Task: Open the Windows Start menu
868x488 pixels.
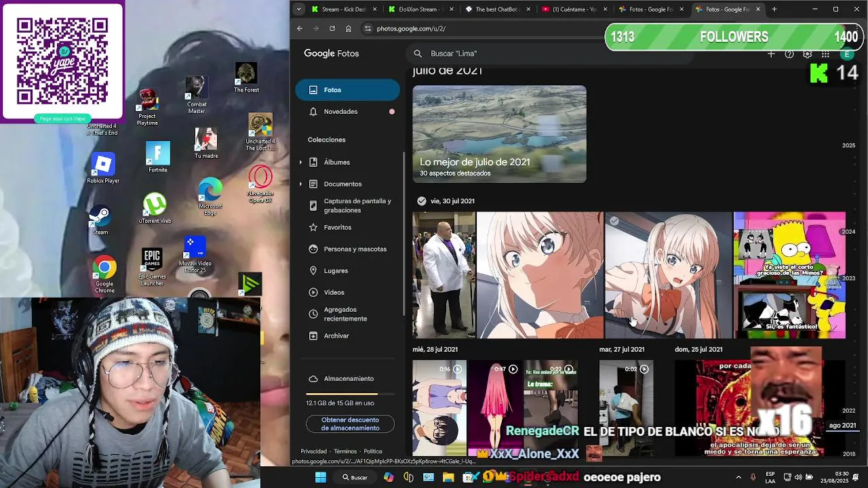Action: (x=321, y=477)
